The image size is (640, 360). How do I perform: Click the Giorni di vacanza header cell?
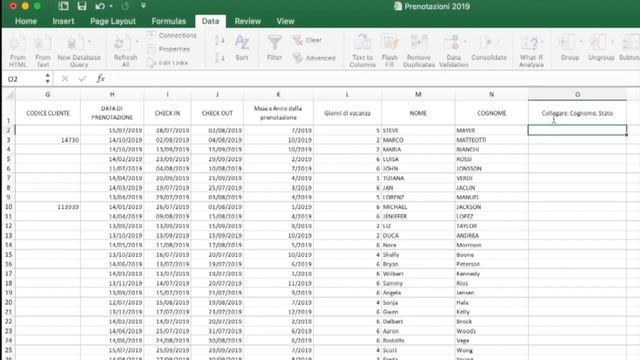click(x=347, y=113)
